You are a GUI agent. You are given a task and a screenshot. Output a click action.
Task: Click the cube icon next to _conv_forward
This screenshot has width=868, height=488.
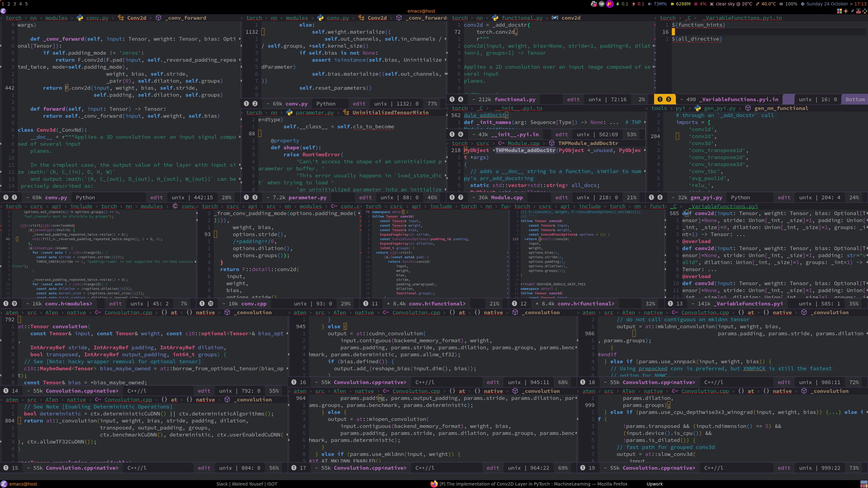point(158,18)
